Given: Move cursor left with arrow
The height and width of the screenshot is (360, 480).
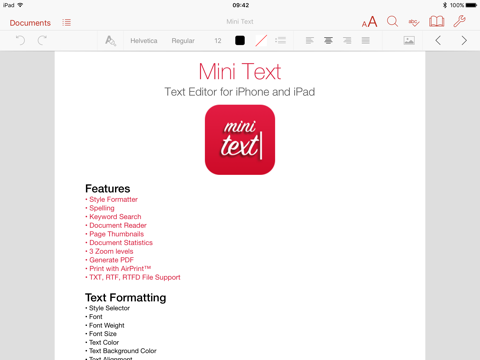Looking at the screenshot, I should pyautogui.click(x=438, y=40).
